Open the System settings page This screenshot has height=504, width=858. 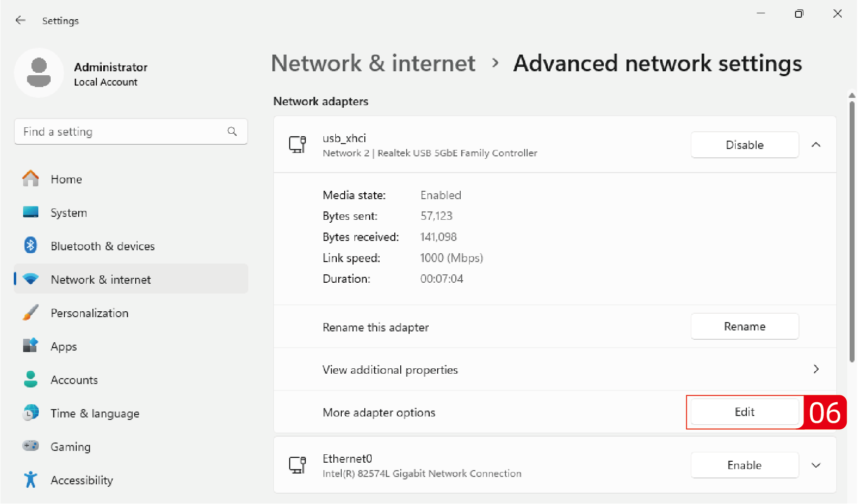pyautogui.click(x=69, y=212)
